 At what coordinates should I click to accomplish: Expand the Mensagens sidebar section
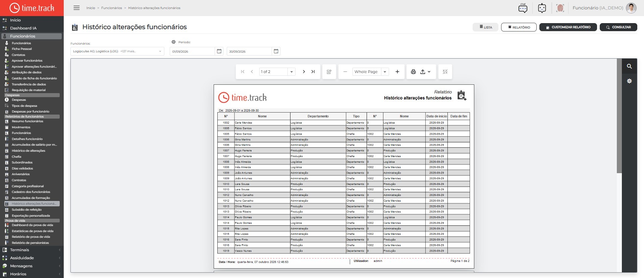point(32,266)
